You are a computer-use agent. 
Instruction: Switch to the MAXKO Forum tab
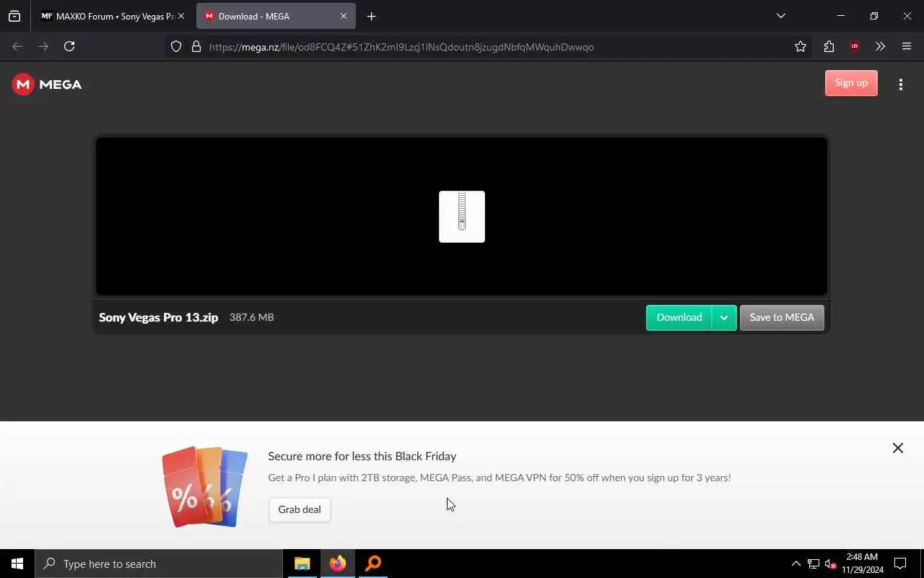107,16
